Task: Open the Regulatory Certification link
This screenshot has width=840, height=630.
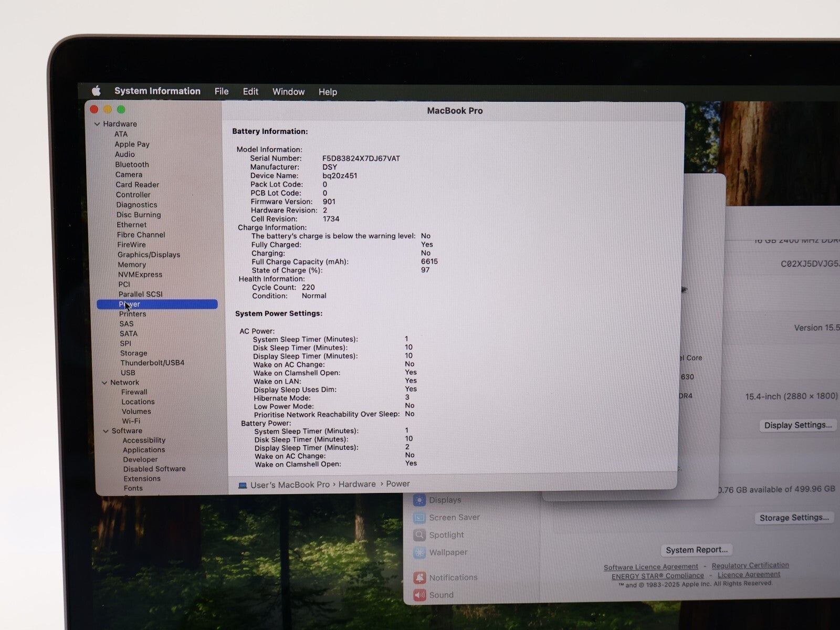Action: click(750, 565)
